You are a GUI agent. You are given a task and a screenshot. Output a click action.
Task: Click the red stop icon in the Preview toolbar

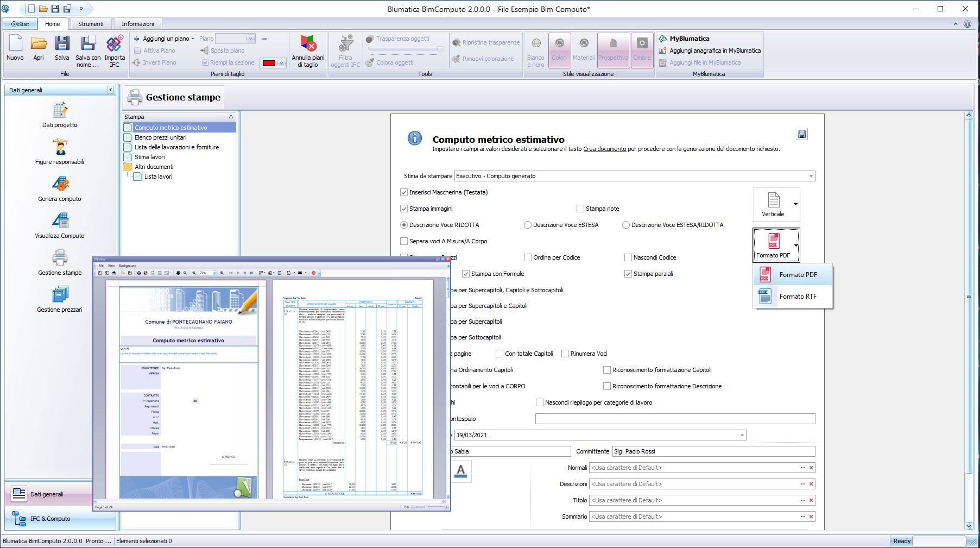pyautogui.click(x=313, y=273)
